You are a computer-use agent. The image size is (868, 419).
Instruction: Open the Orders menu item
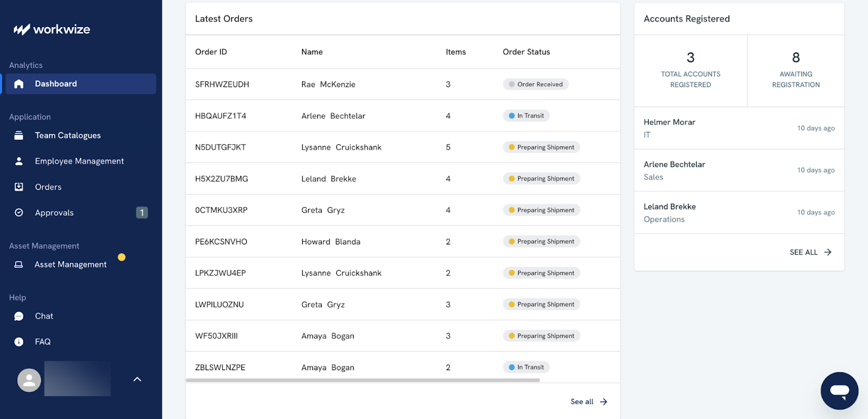pos(48,187)
